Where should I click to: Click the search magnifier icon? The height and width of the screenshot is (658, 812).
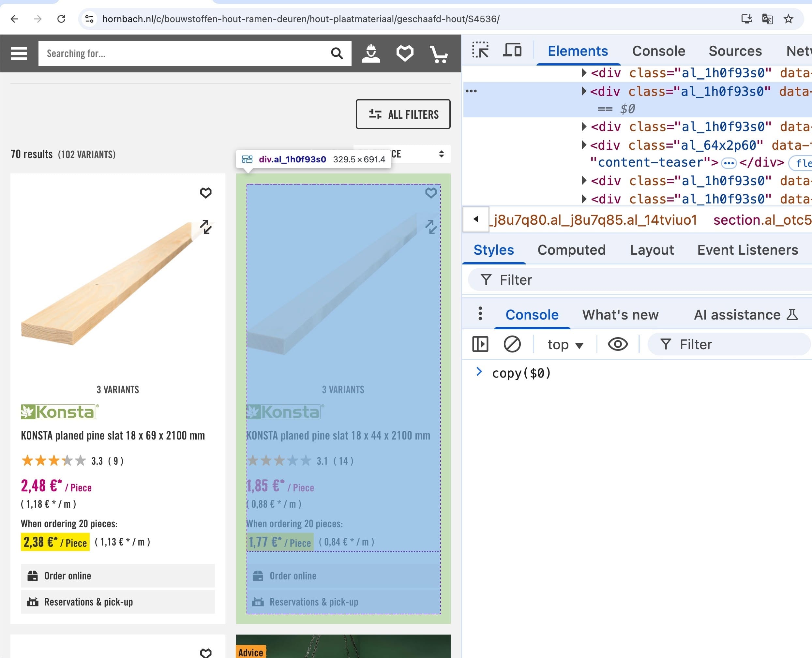click(x=337, y=53)
